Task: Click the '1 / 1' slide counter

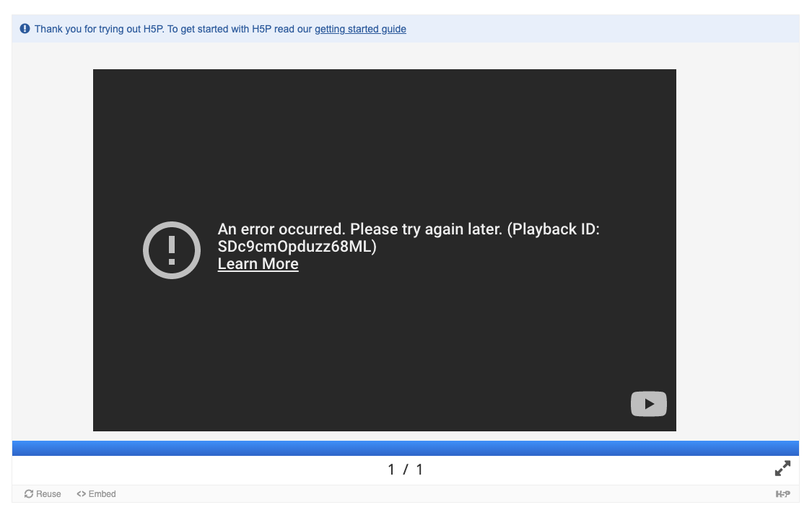Action: point(406,470)
